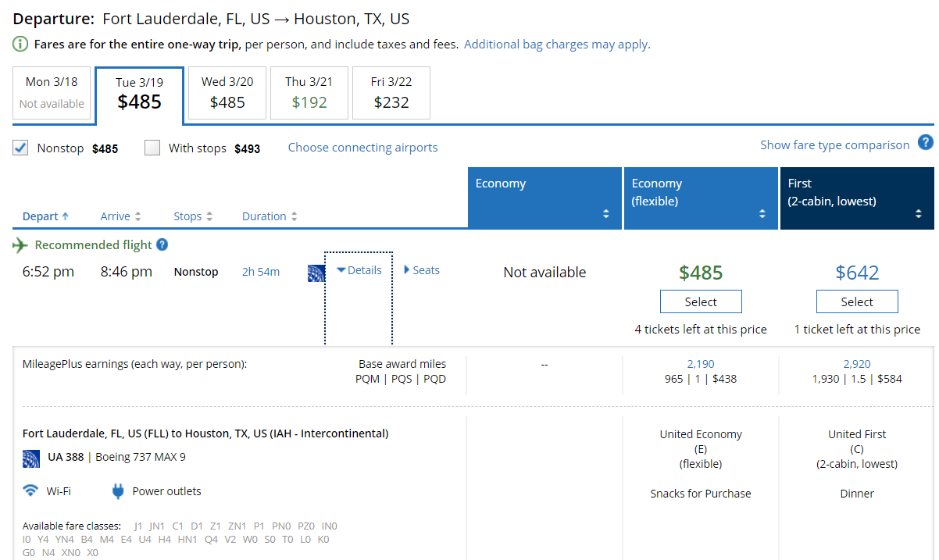Click the power outlet plug icon
Screen dimensions: 939x560
point(119,491)
